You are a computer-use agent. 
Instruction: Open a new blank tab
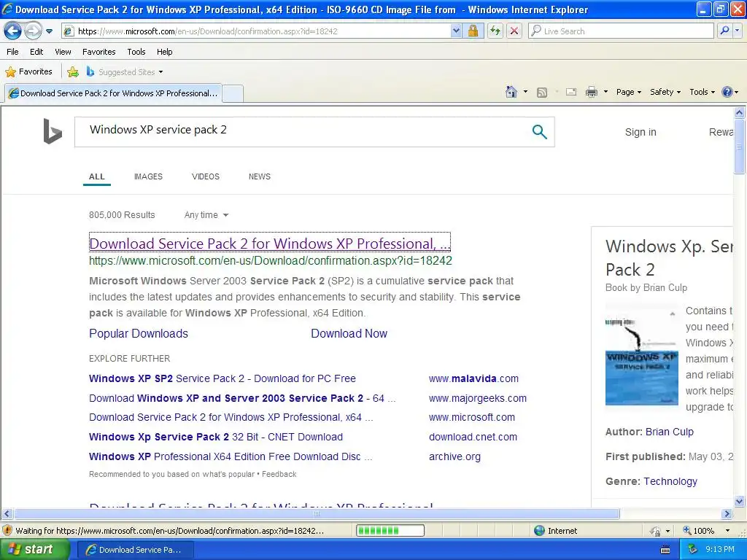coord(233,93)
